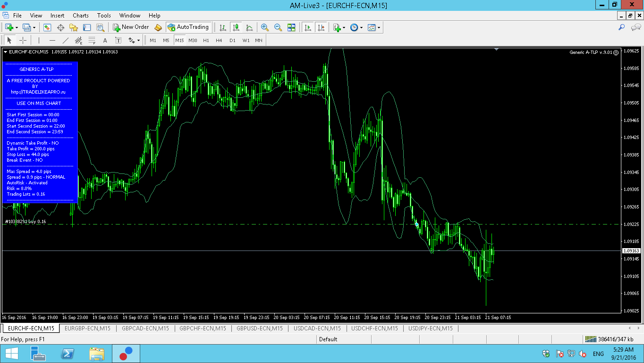Screen dimensions: 644x363
Task: Expand the Indicators list dropdown arrow
Action: coord(344,27)
